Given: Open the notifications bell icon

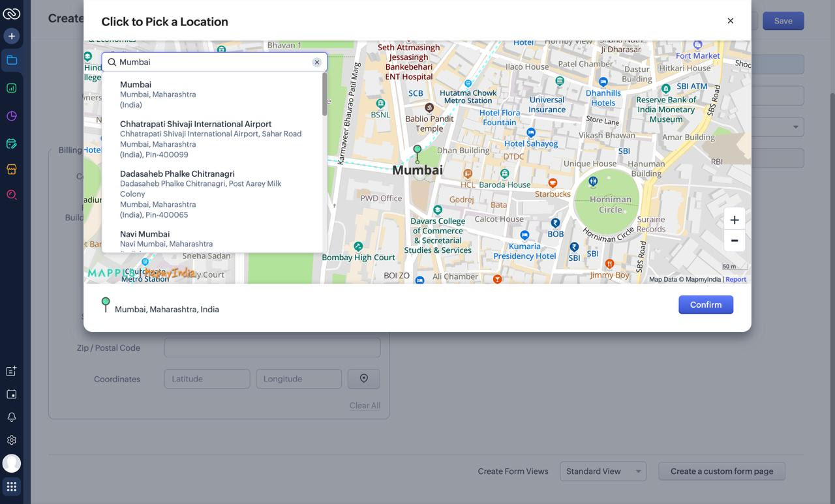Looking at the screenshot, I should pos(11,417).
